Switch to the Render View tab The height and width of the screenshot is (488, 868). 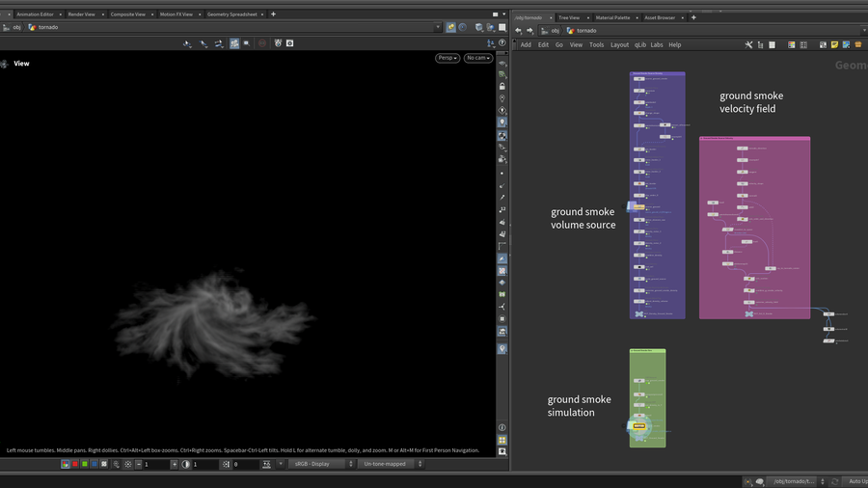click(x=81, y=14)
